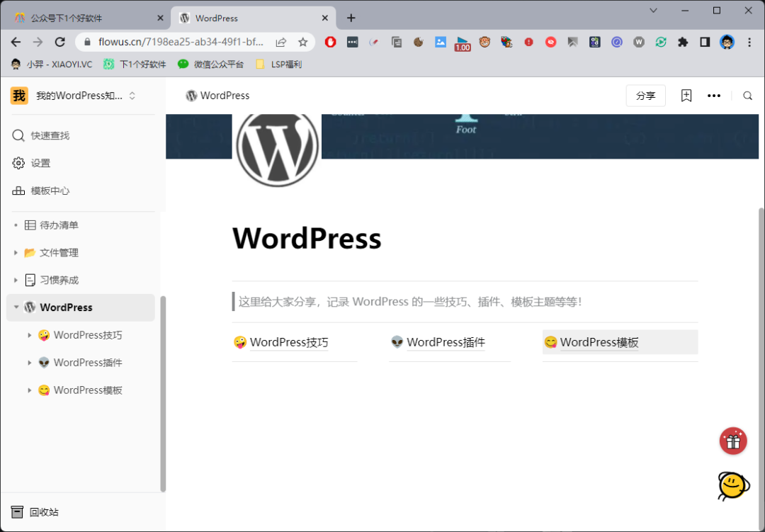Open the 微信公众平台 bookmark
The height and width of the screenshot is (532, 765).
[210, 64]
